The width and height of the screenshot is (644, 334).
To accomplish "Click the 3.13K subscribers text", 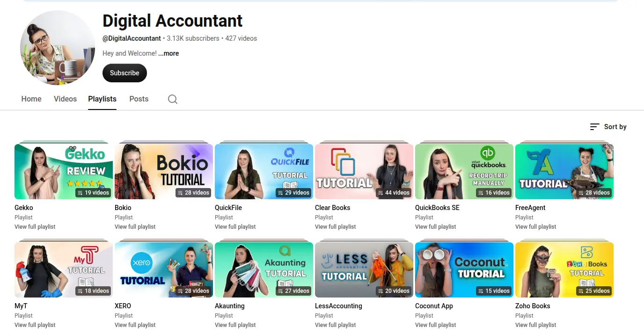I will [x=193, y=38].
